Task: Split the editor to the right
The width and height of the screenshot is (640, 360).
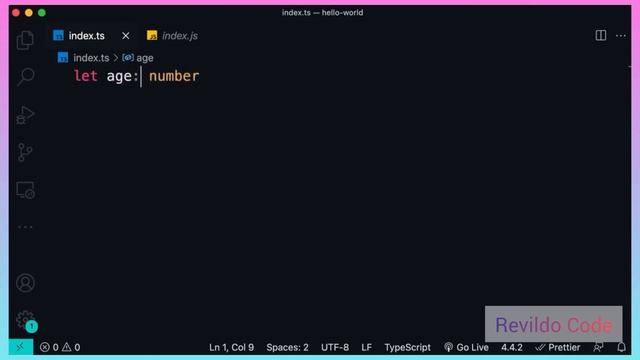Action: tap(601, 36)
